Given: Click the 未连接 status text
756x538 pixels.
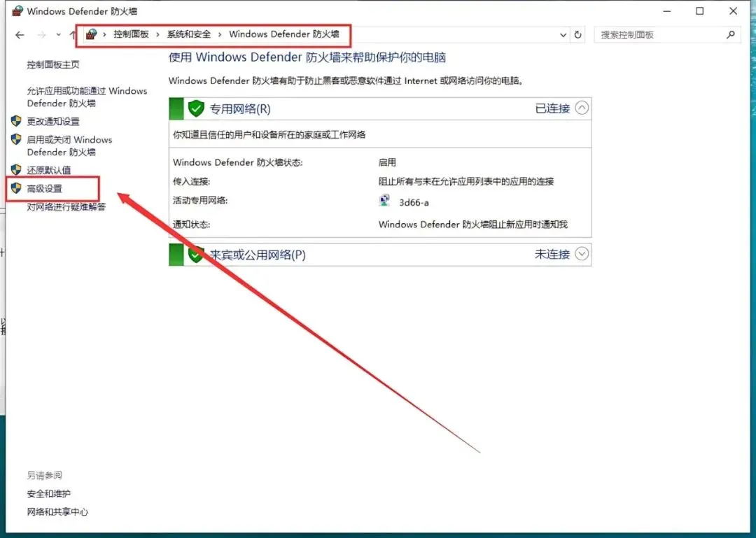Looking at the screenshot, I should 552,254.
